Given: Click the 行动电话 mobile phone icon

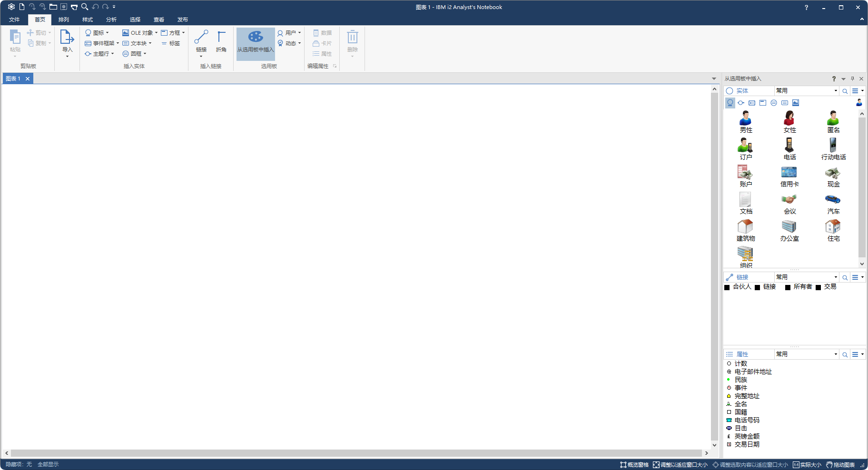Looking at the screenshot, I should (x=833, y=149).
